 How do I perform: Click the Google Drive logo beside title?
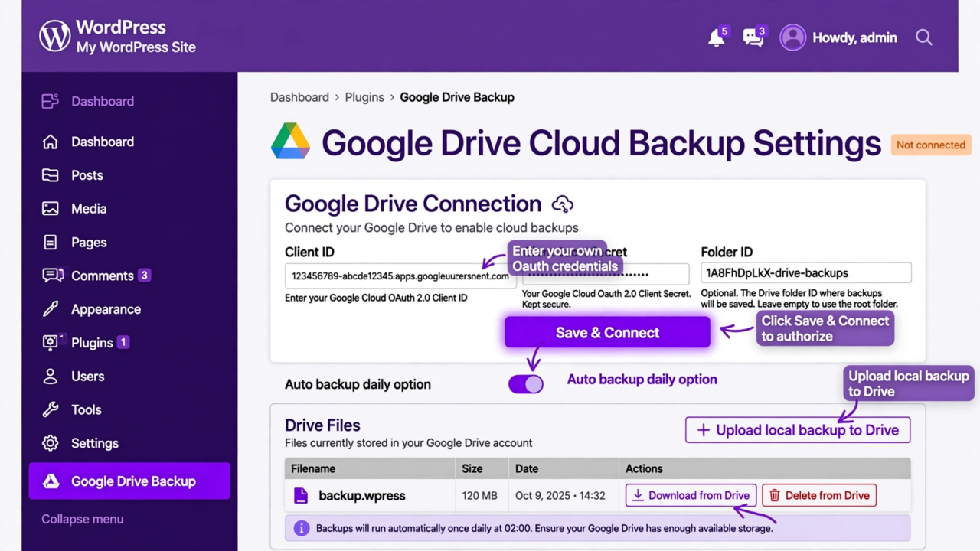(291, 142)
